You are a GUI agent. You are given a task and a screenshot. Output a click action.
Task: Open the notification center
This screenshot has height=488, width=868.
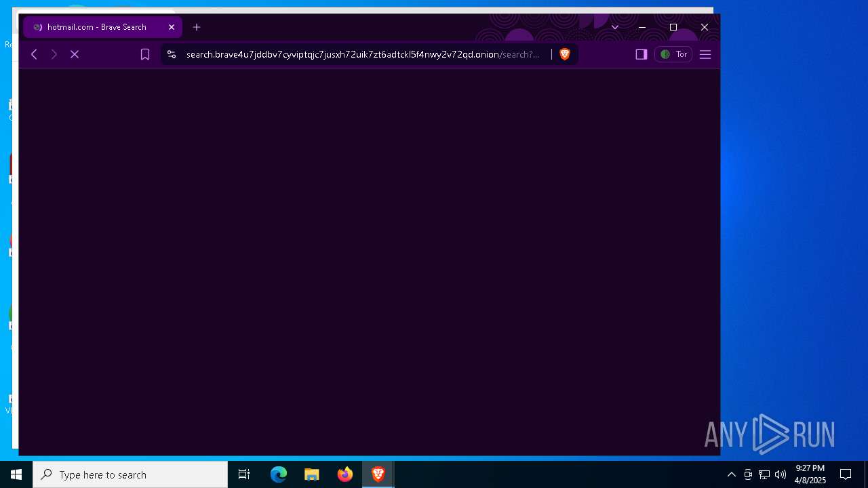[846, 474]
